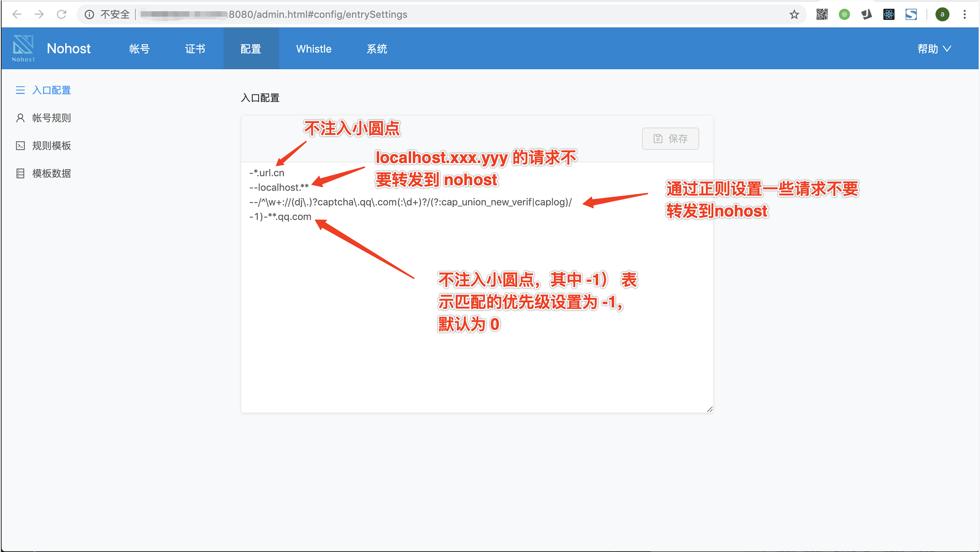This screenshot has height=552, width=980.
Task: Click the browser back arrow
Action: pos(17,14)
